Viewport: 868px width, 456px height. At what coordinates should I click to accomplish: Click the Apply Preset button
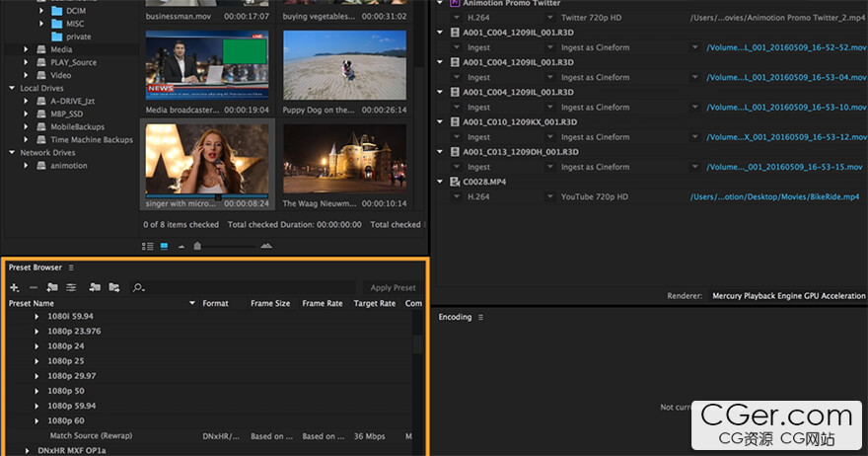click(x=393, y=287)
